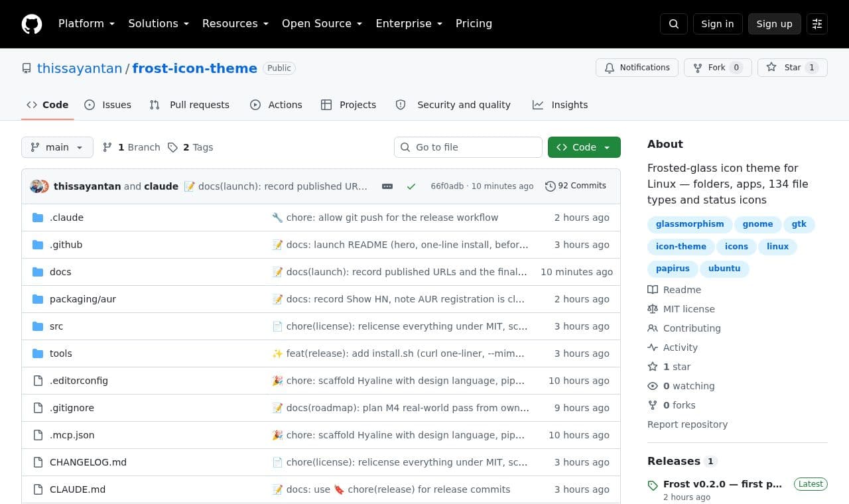849x504 pixels.
Task: Click the commit details ellipsis icon
Action: tap(387, 186)
